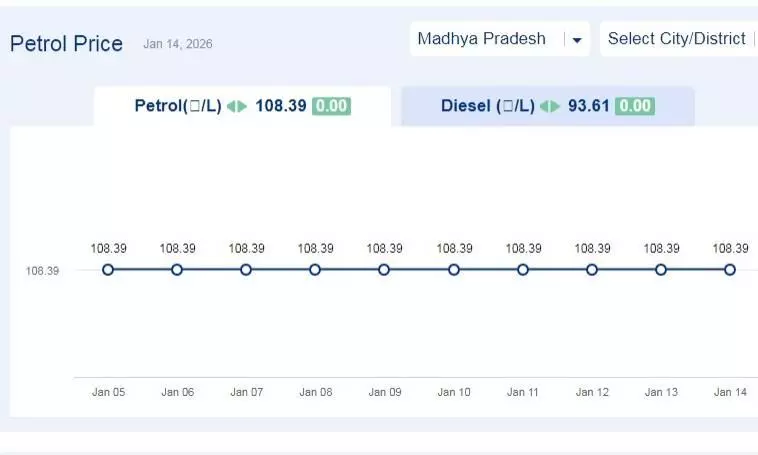Screen dimensions: 758x455
Task: Click the Jan 12 chart marker
Action: tap(592, 269)
